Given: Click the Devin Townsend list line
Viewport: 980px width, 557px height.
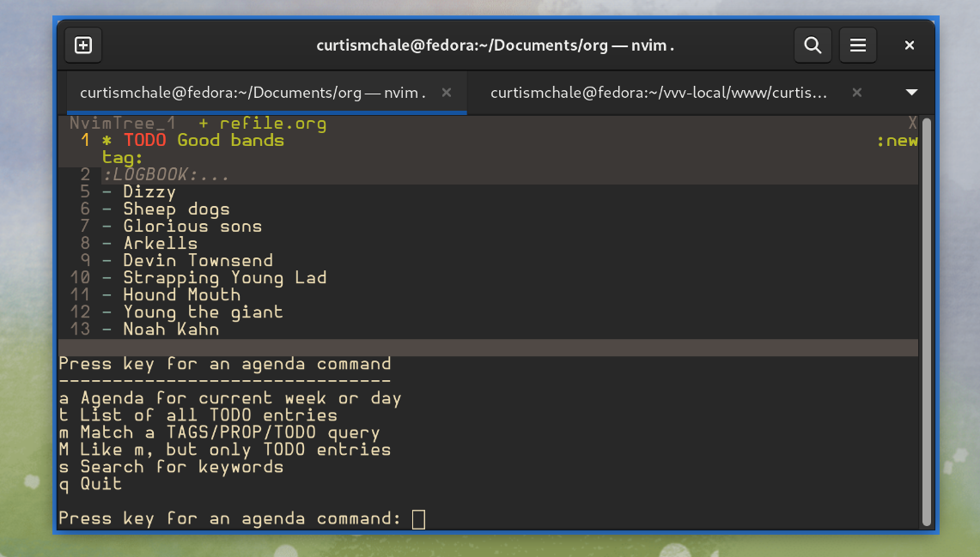Looking at the screenshot, I should 198,261.
